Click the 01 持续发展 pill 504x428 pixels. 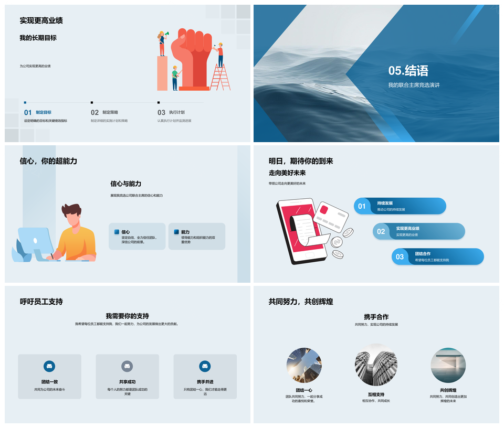[400, 206]
